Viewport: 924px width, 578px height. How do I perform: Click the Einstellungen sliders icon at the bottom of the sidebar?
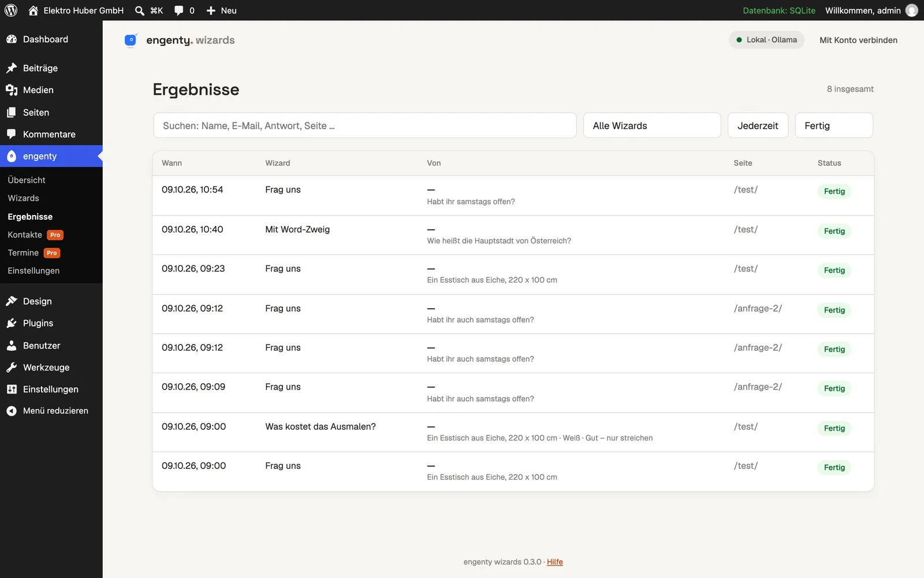pos(12,390)
